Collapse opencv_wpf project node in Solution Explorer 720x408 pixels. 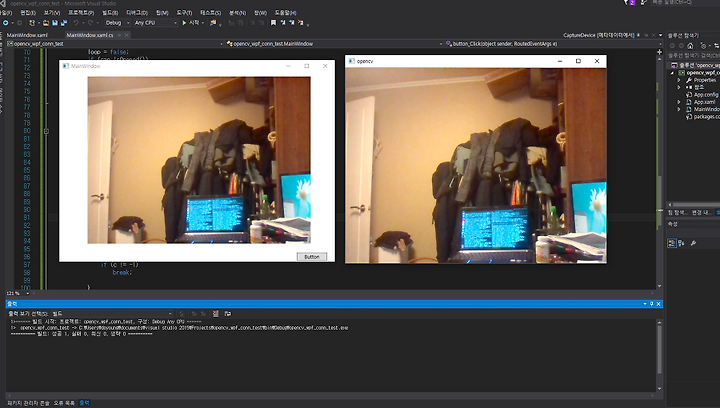pos(672,73)
